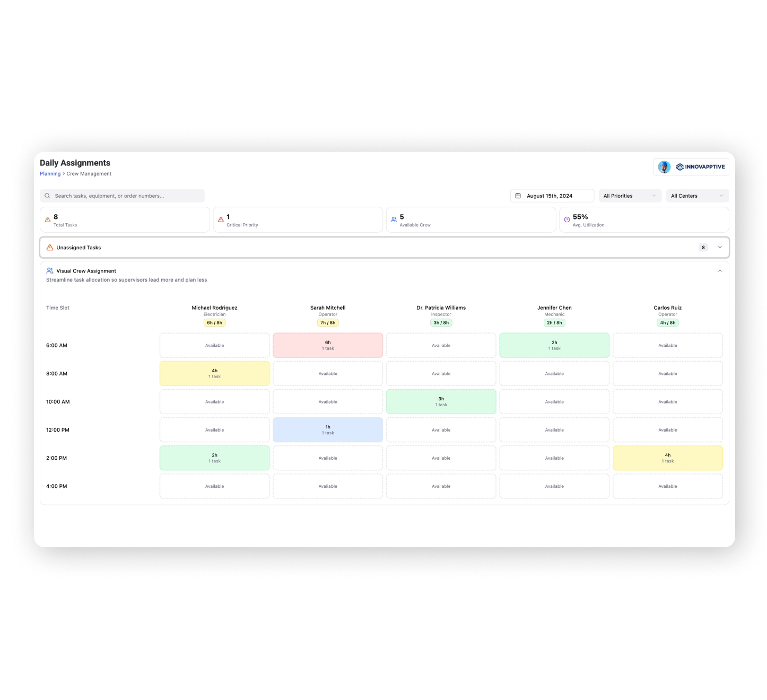Viewport: 767px width, 700px height.
Task: Click Dr. Patricia Williams' 3h / 8h badge
Action: click(x=441, y=322)
